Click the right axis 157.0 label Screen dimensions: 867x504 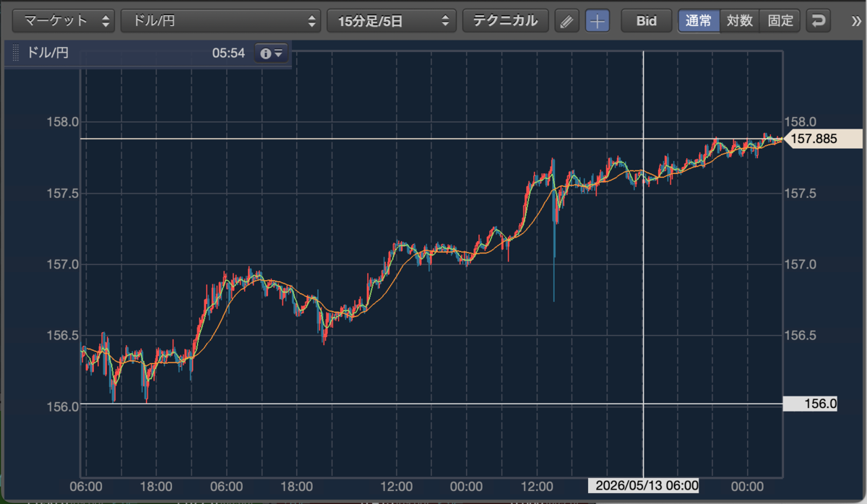pyautogui.click(x=801, y=265)
